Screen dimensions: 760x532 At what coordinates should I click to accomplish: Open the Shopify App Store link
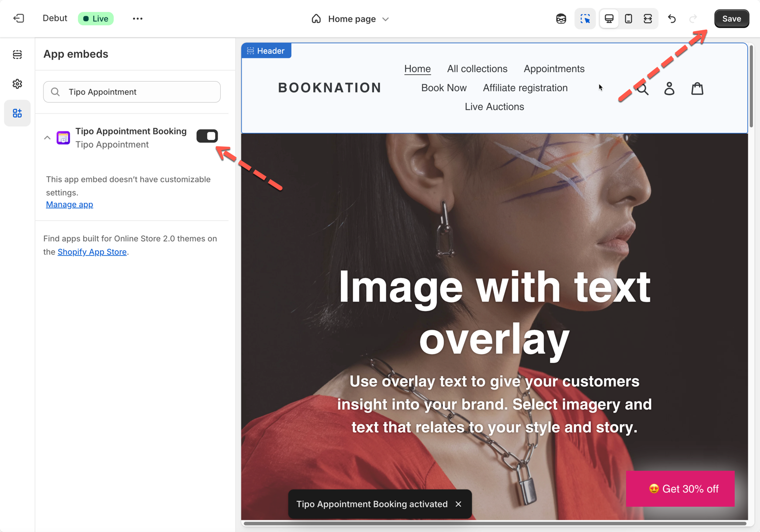[x=92, y=252]
